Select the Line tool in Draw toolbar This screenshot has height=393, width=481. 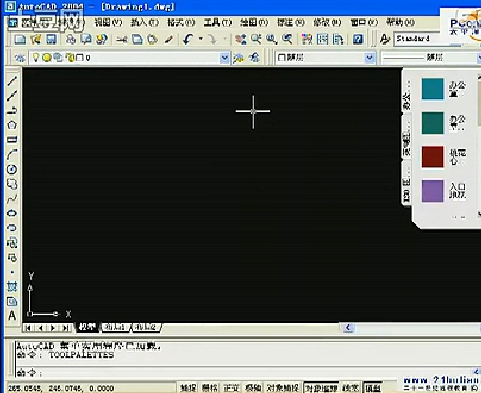(x=12, y=80)
